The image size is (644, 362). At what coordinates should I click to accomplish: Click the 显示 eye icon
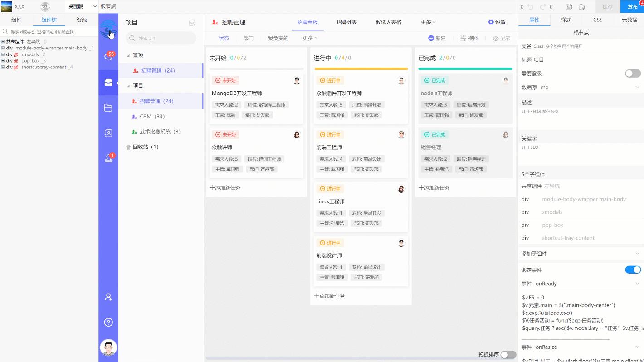(496, 39)
